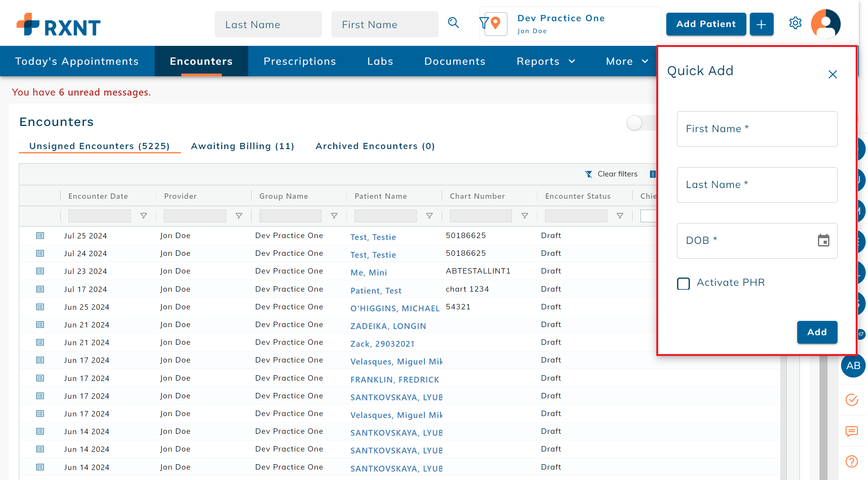Click the Encounter Date column filter funnel
The image size is (868, 480).
pos(144,216)
